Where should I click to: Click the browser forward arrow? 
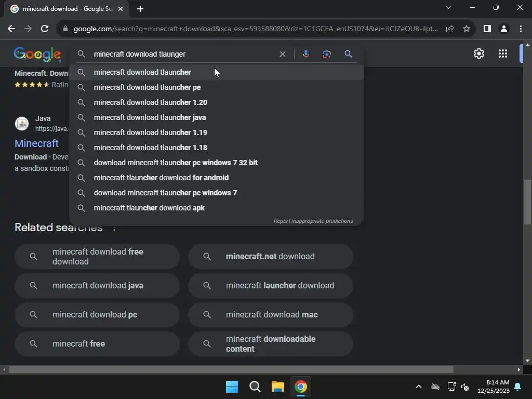point(28,29)
